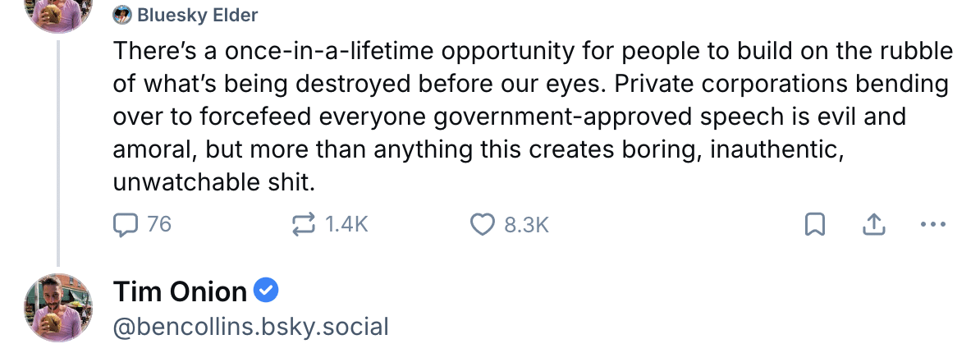Open the share arrow icon menu
This screenshot has width=980, height=353.
click(875, 224)
